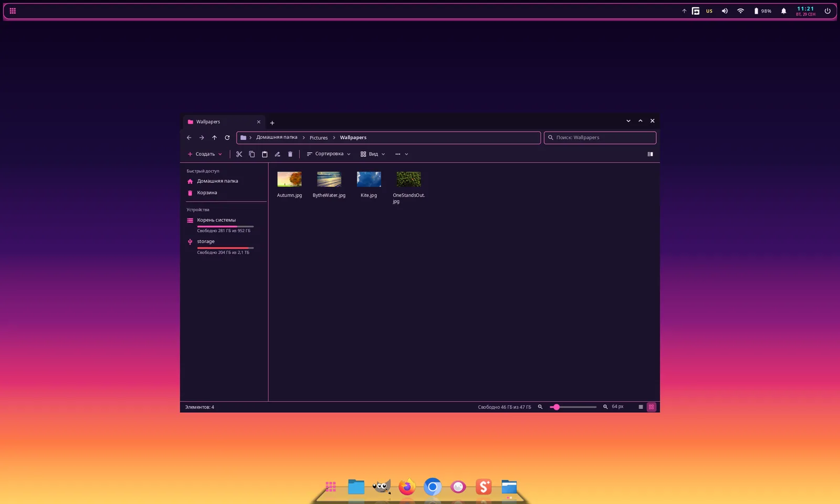Click the battery 98% indicator

pos(763,11)
